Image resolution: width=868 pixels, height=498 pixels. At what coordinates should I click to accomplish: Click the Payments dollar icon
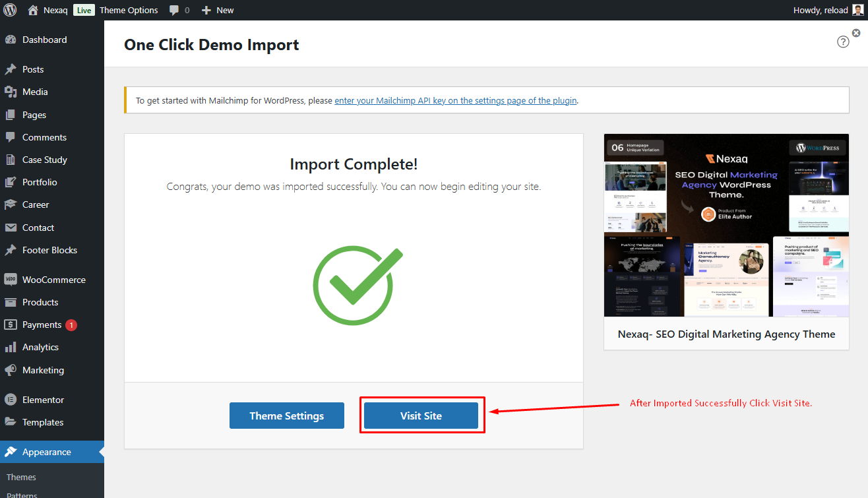tap(11, 325)
